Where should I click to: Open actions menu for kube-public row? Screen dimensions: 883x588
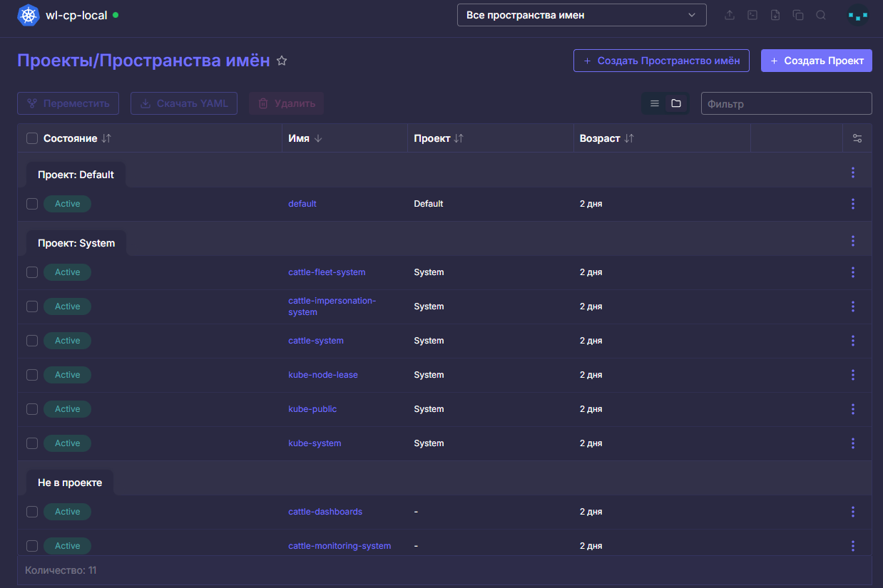pyautogui.click(x=853, y=409)
